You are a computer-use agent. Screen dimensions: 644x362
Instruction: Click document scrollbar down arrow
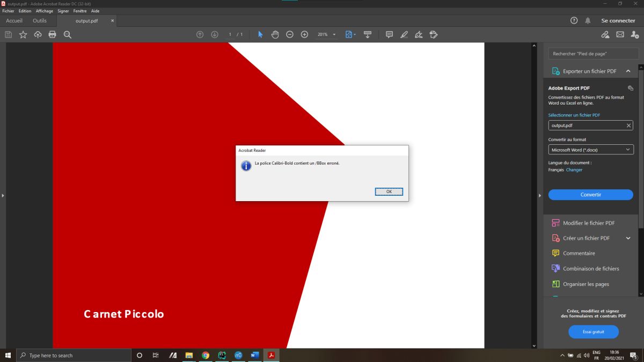pos(534,346)
